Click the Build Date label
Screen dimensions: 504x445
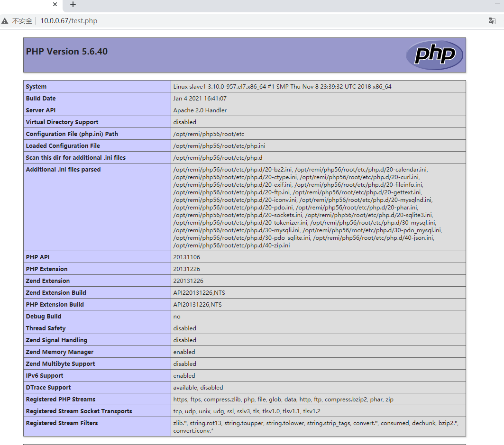(x=41, y=98)
